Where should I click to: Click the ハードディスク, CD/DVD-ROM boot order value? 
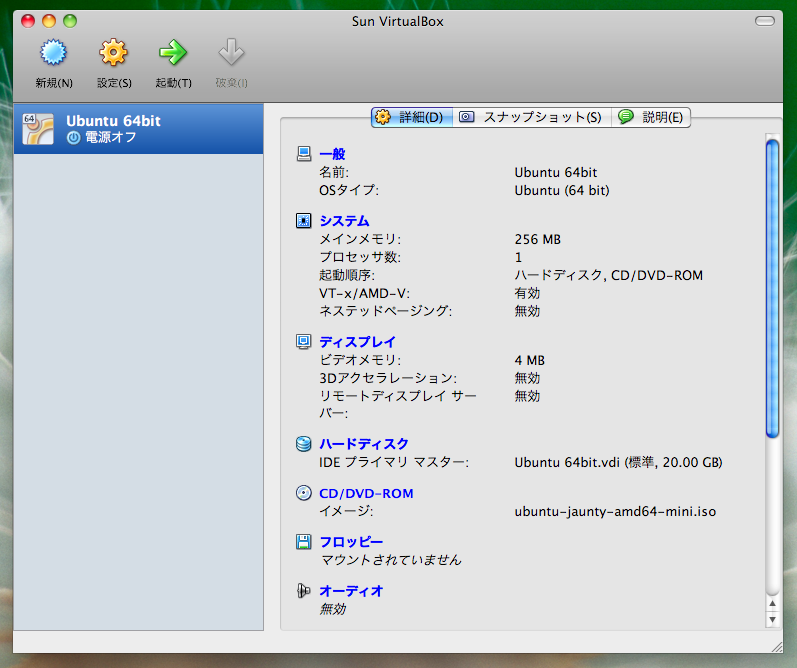pos(608,275)
